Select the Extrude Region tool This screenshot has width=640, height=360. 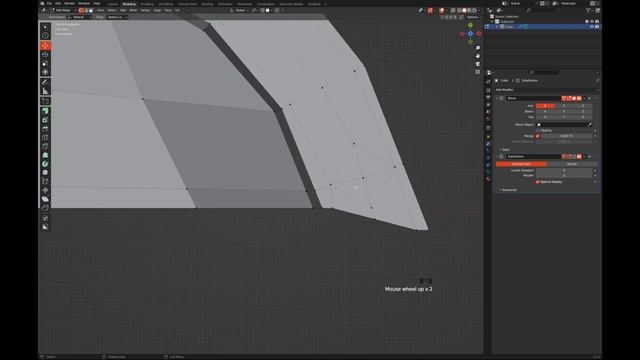tap(45, 111)
